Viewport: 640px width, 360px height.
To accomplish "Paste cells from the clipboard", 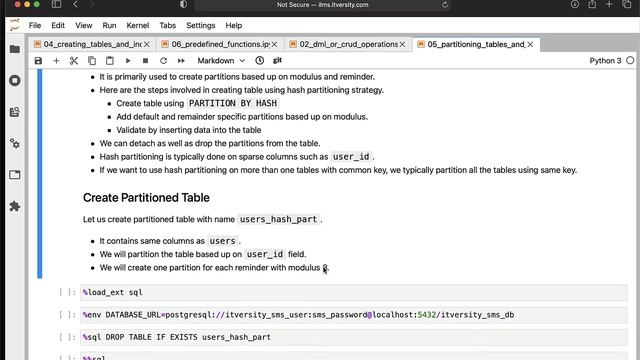I will point(110,61).
